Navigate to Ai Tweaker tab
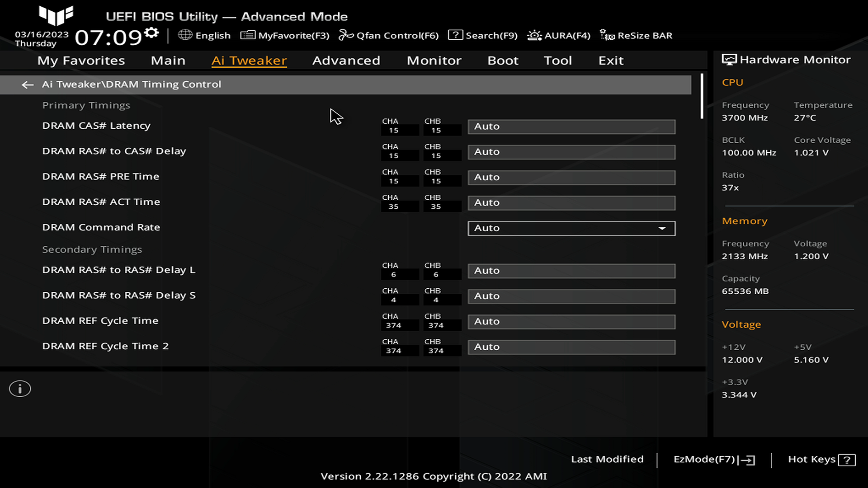The image size is (868, 488). 249,60
